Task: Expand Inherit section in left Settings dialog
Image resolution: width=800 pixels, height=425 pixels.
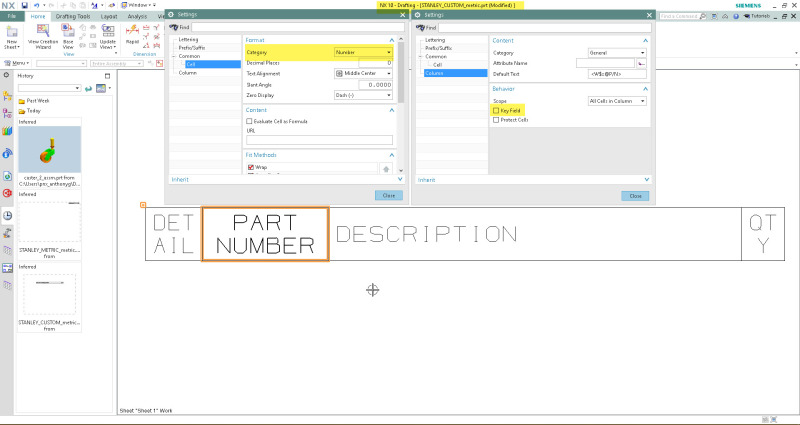Action: click(400, 180)
